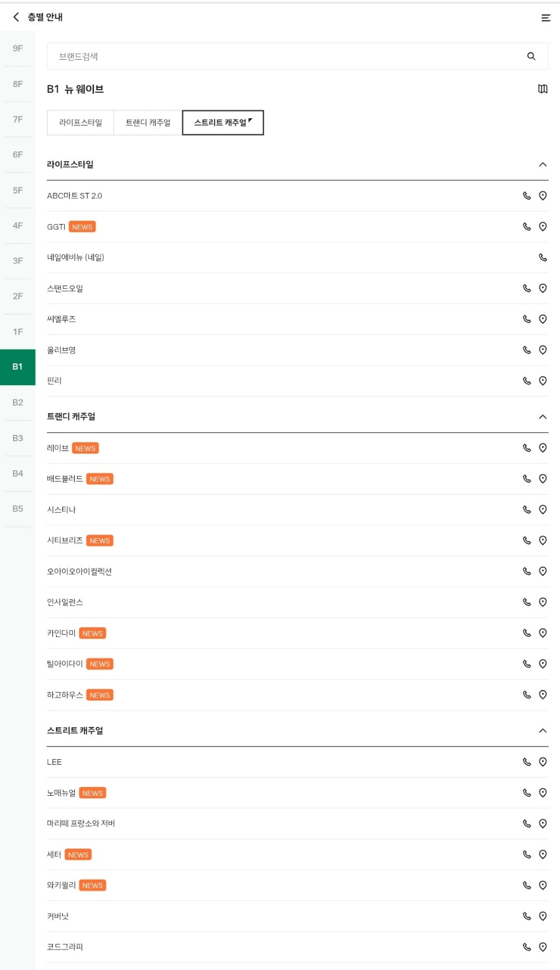Collapse the 라이프스타일 section
Image resolution: width=560 pixels, height=970 pixels.
click(543, 164)
